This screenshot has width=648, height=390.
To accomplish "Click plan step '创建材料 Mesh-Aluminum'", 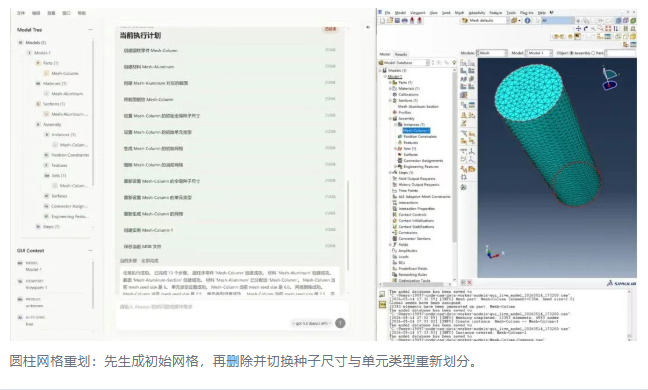I will pyautogui.click(x=229, y=67).
